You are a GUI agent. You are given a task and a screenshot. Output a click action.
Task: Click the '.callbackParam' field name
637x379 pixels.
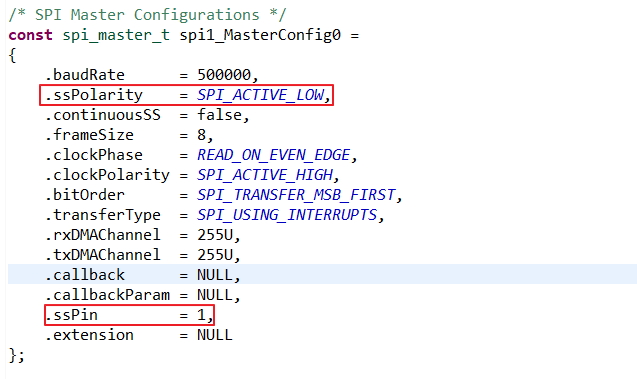tap(107, 295)
